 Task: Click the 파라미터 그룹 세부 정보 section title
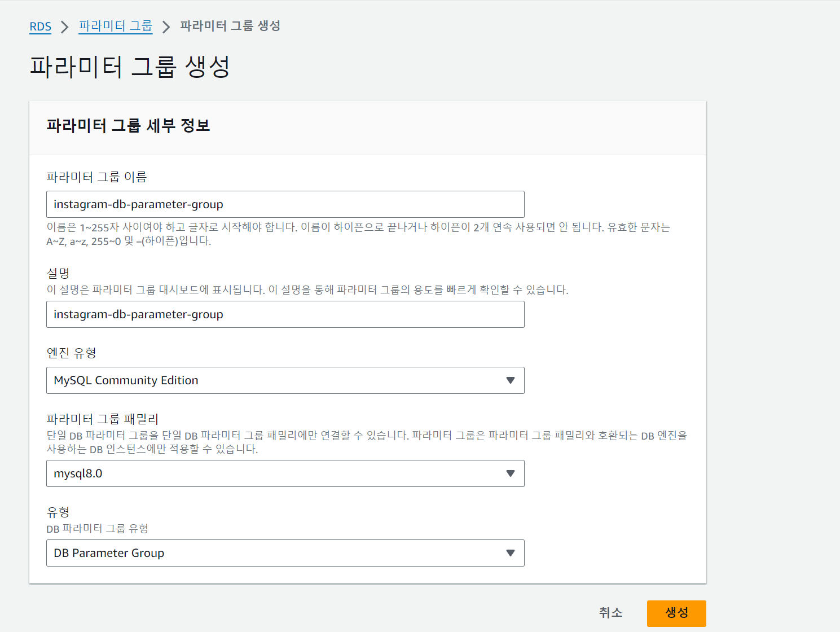128,125
